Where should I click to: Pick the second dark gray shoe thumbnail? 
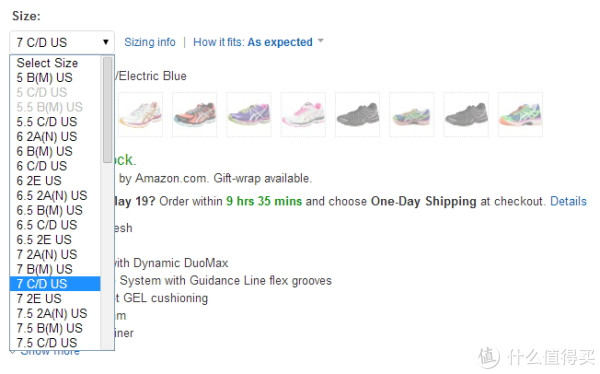466,114
